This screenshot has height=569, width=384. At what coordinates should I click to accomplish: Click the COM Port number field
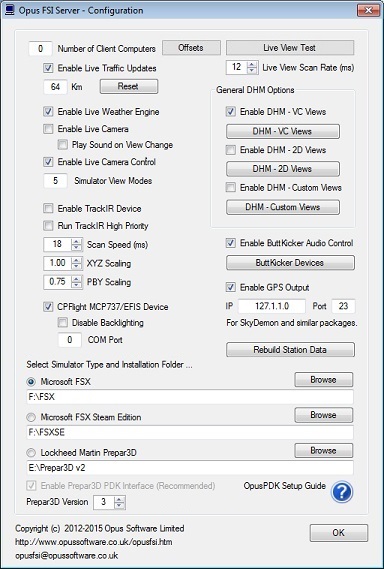tap(70, 340)
